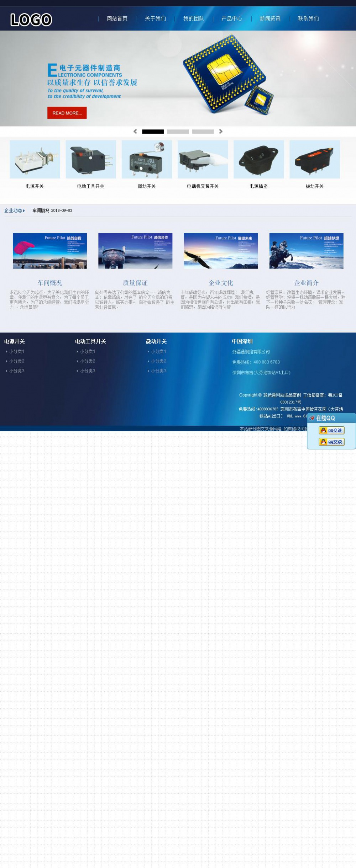Click the 企业文化 heading

(x=221, y=283)
